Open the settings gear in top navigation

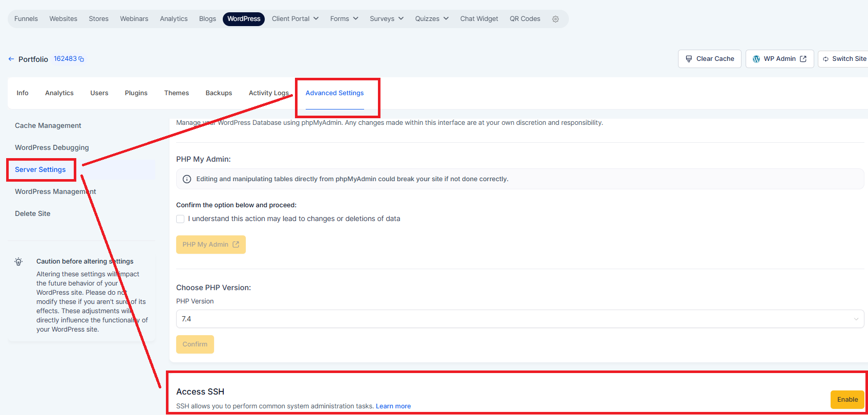[556, 19]
